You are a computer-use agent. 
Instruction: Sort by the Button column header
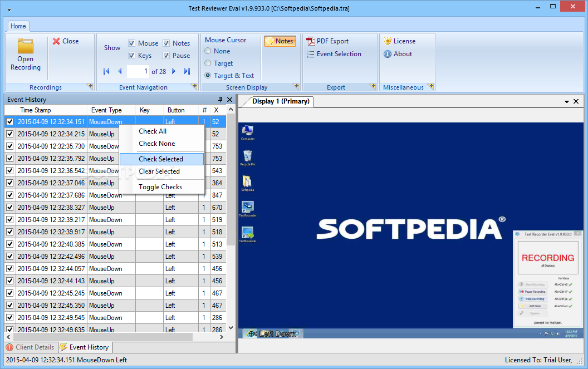[x=181, y=110]
